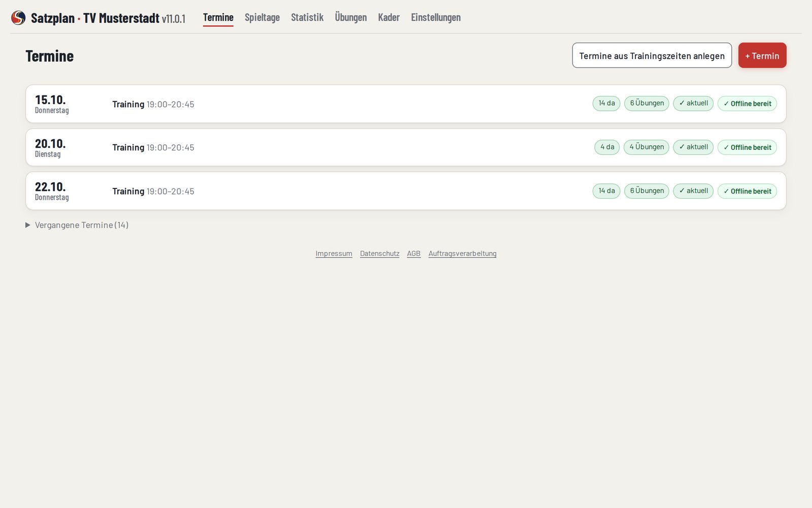Switch to the Spieltage tab
This screenshot has width=812, height=508.
[x=262, y=17]
